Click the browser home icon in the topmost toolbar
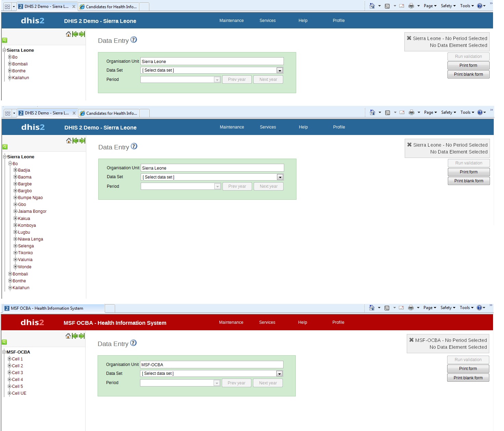The image size is (504, 431). point(372,6)
